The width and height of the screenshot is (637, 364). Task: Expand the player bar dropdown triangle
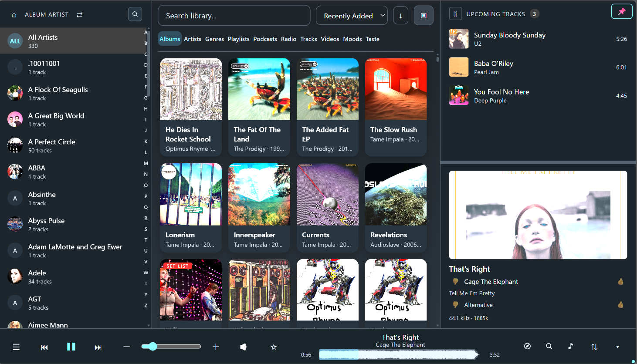point(617,347)
